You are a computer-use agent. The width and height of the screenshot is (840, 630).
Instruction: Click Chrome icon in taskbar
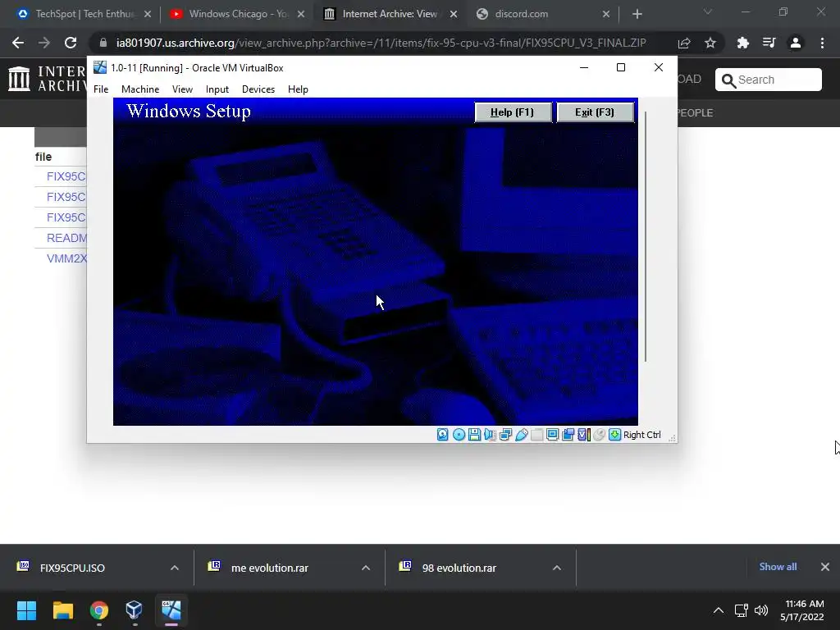pos(99,610)
